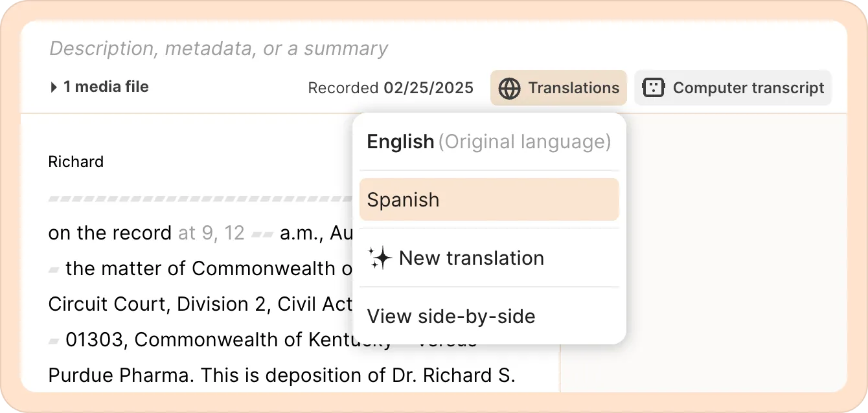
Task: Click the pause marker between "12" and "a.m."
Action: 262,234
